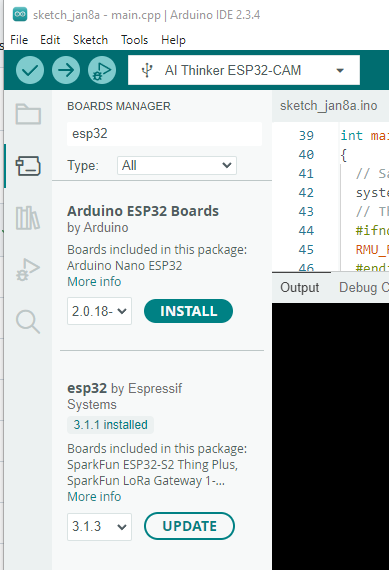This screenshot has height=570, width=389.
Task: Click the Verify checkmark button
Action: pyautogui.click(x=30, y=70)
